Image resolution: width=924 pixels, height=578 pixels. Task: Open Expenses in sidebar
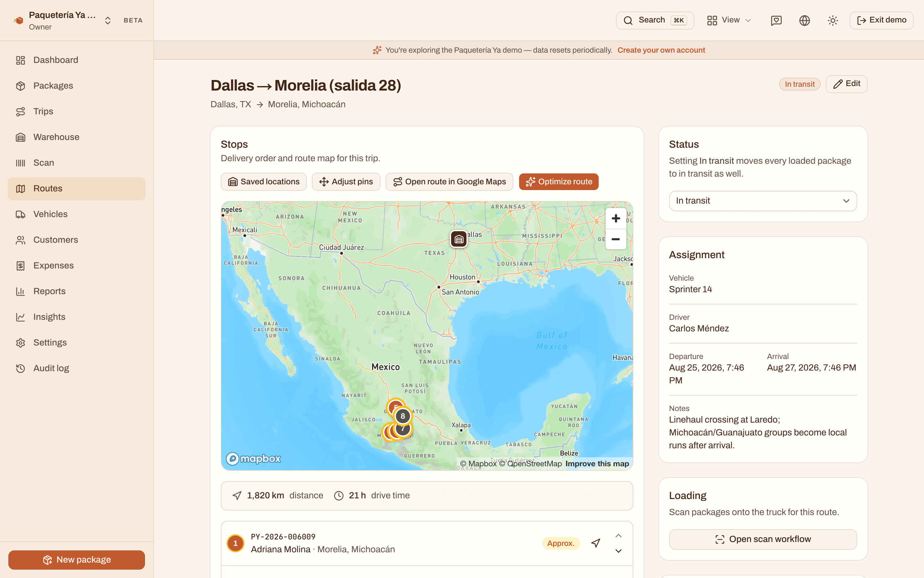coord(76,265)
